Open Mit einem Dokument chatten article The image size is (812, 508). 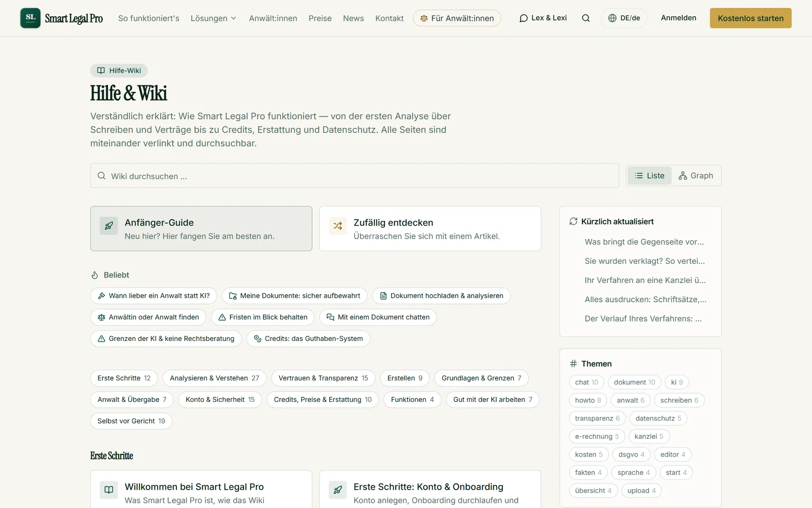(x=378, y=317)
